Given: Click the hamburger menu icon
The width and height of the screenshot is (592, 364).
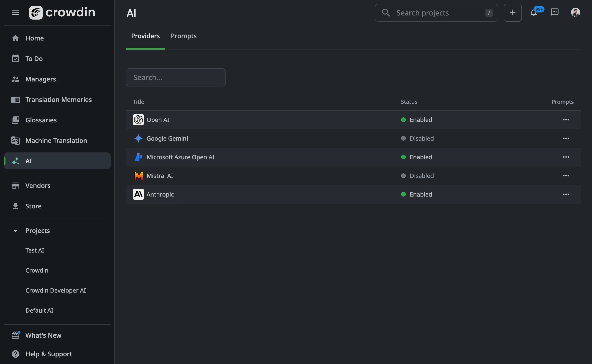Looking at the screenshot, I should pyautogui.click(x=15, y=13).
